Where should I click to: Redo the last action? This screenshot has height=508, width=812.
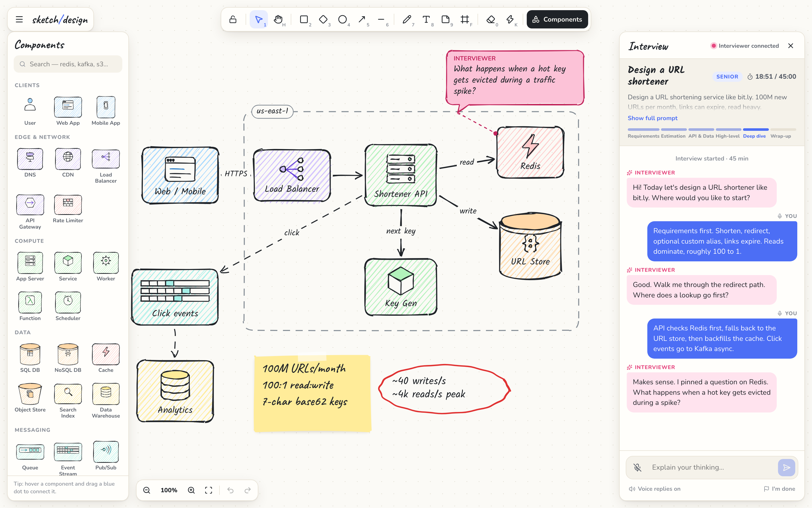248,490
